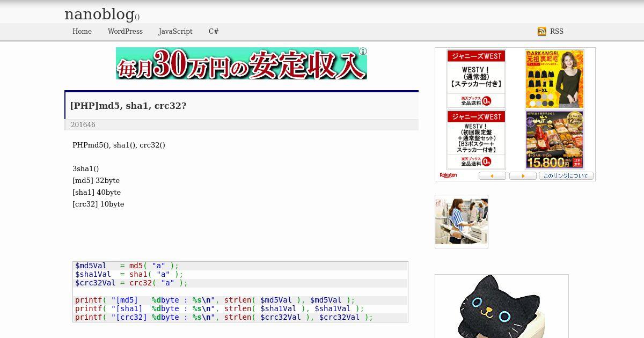Open the C# category

click(x=214, y=32)
